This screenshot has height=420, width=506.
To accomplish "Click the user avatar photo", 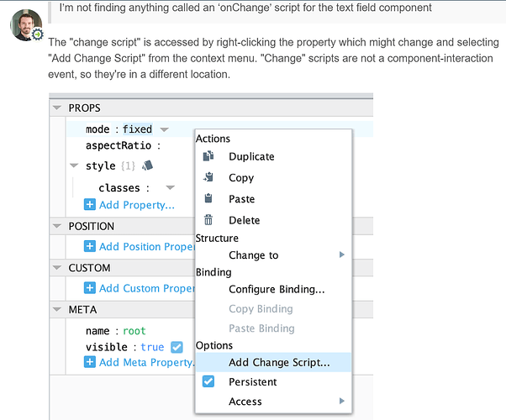I will [25, 27].
